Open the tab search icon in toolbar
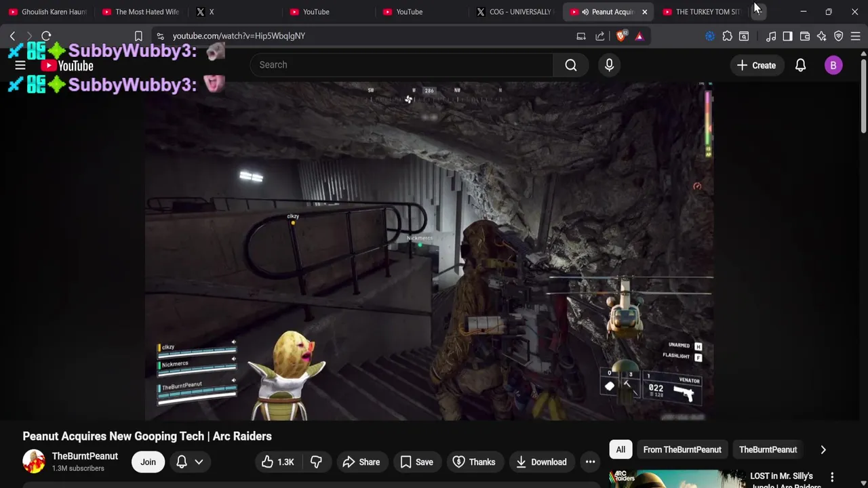 744,36
